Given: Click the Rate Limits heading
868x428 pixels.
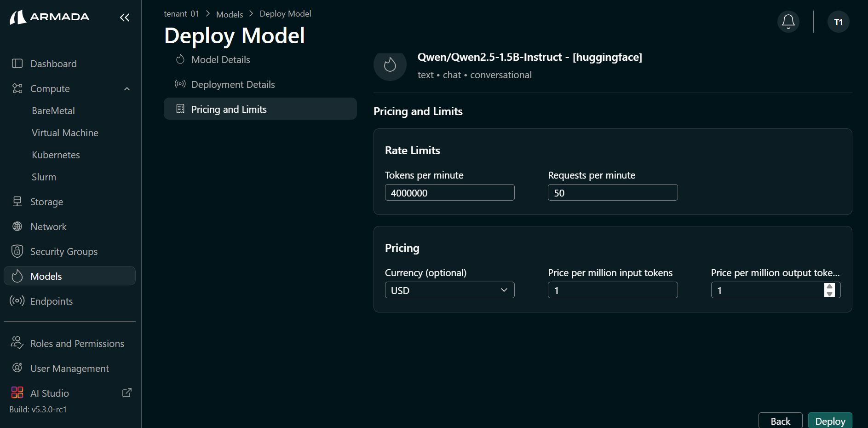Looking at the screenshot, I should [412, 150].
